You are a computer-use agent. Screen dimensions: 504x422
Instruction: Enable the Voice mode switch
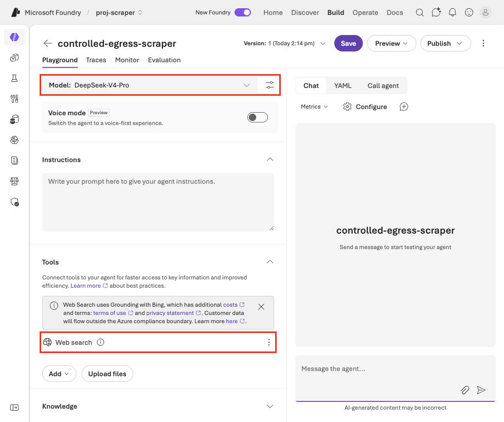coord(258,117)
